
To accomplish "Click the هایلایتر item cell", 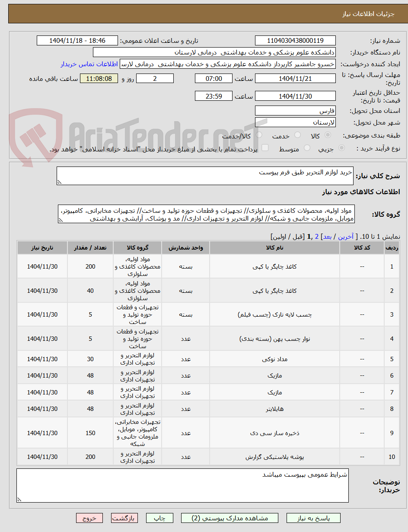I will pos(274,409).
